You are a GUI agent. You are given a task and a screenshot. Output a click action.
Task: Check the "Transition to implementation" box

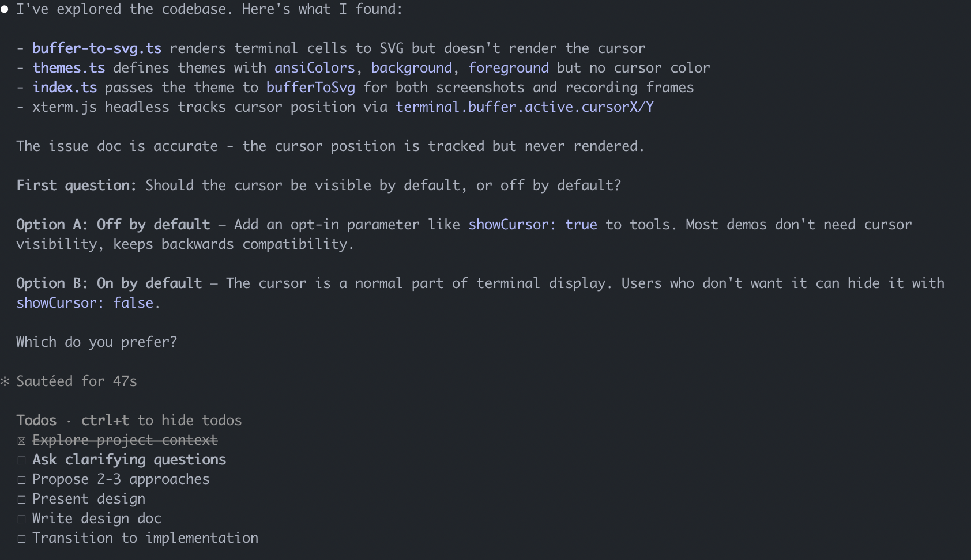click(x=21, y=539)
